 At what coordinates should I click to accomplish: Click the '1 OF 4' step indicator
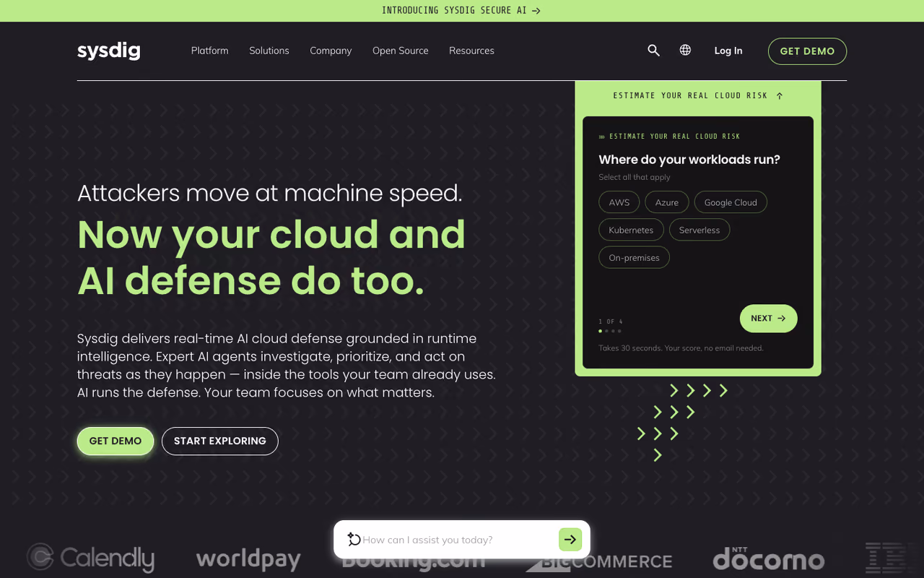coord(611,322)
